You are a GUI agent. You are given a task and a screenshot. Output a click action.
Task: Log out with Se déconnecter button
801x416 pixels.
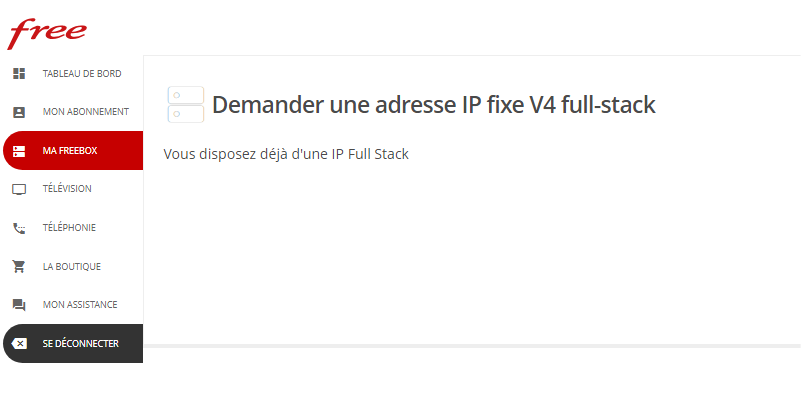73,343
